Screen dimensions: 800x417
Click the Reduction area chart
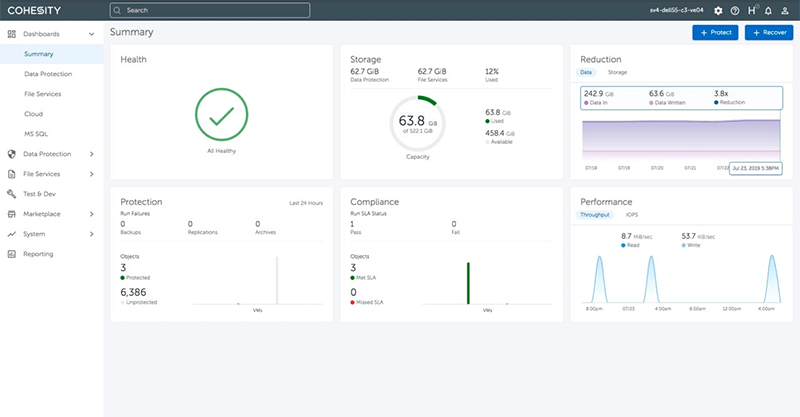681,139
